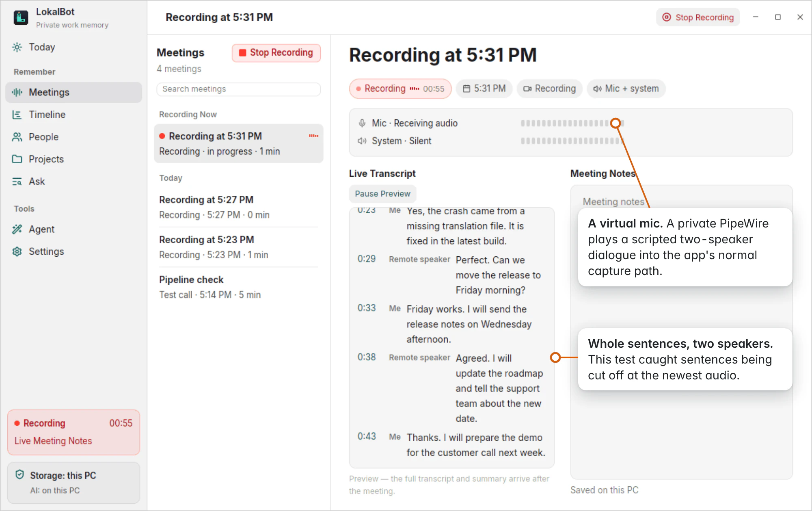Go to the People section
Viewport: 812px width, 511px height.
(x=73, y=137)
